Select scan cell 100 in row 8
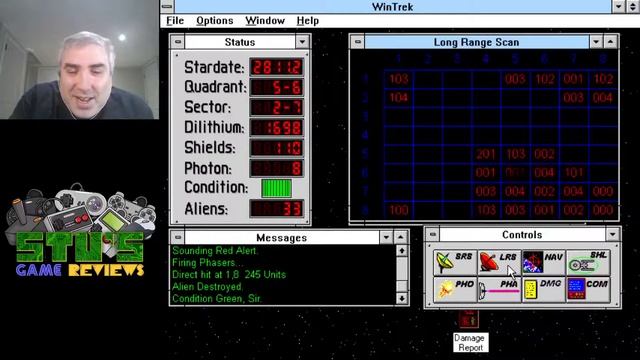 pos(398,210)
